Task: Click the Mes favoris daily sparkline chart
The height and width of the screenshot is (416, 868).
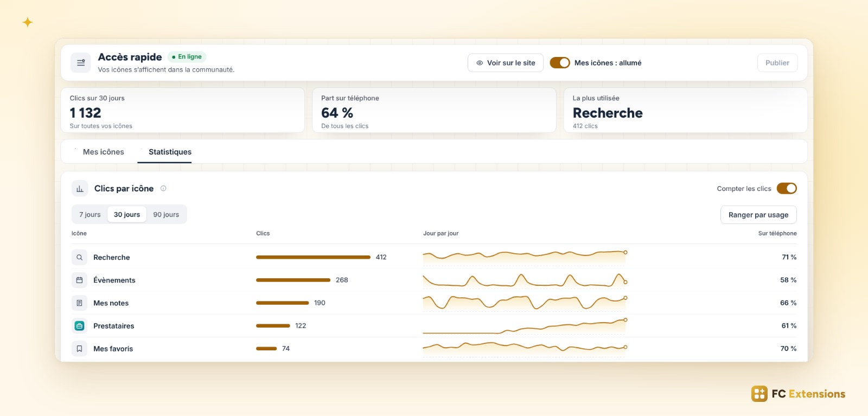Action: click(525, 349)
